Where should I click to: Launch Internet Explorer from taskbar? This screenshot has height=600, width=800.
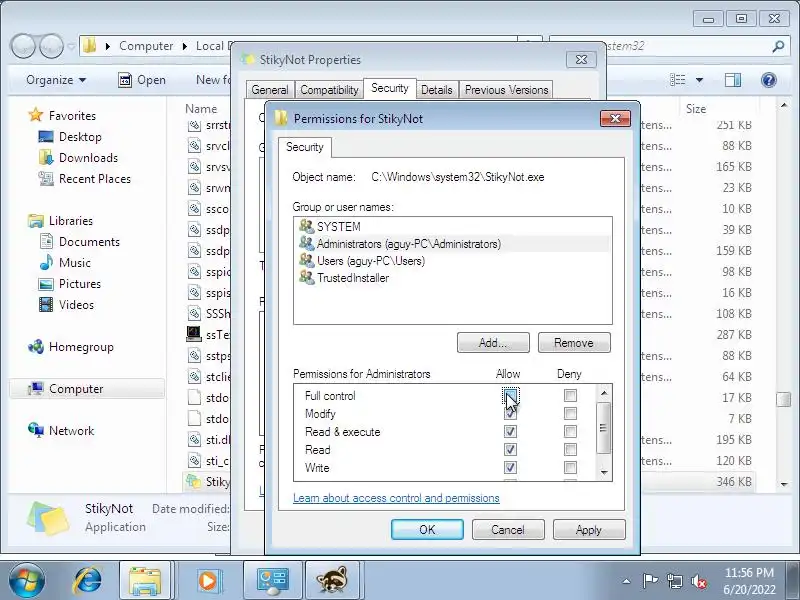pyautogui.click(x=87, y=581)
